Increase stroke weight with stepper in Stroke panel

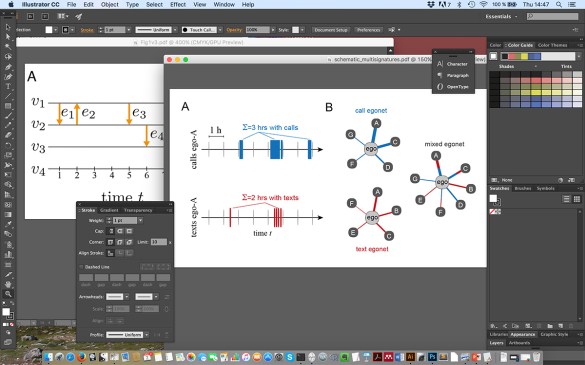(109, 219)
